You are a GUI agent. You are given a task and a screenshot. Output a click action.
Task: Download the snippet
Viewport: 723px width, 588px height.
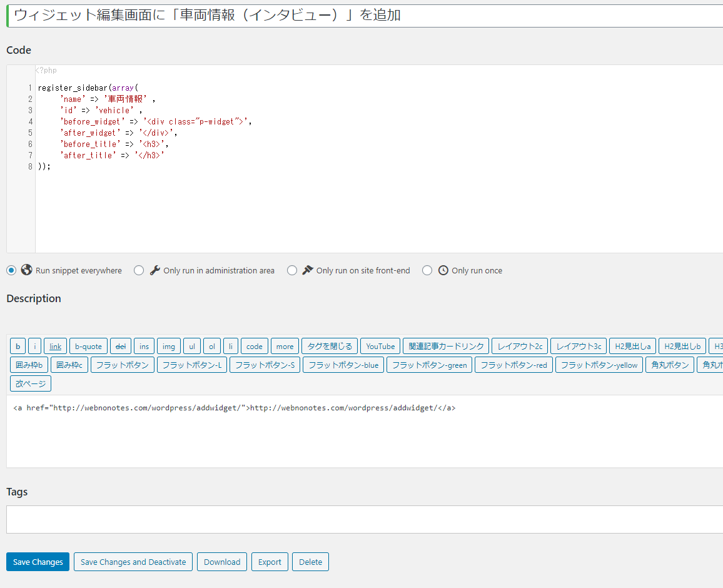[x=222, y=562]
